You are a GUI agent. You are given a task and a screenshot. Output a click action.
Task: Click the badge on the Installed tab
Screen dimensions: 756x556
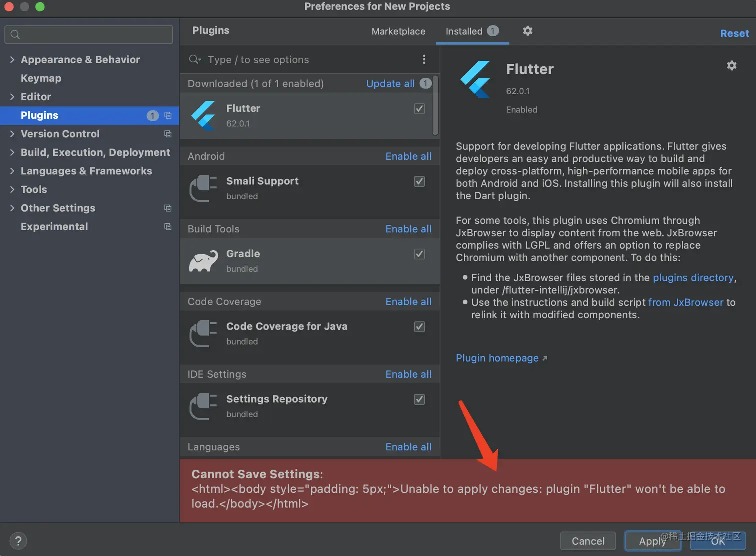click(493, 31)
